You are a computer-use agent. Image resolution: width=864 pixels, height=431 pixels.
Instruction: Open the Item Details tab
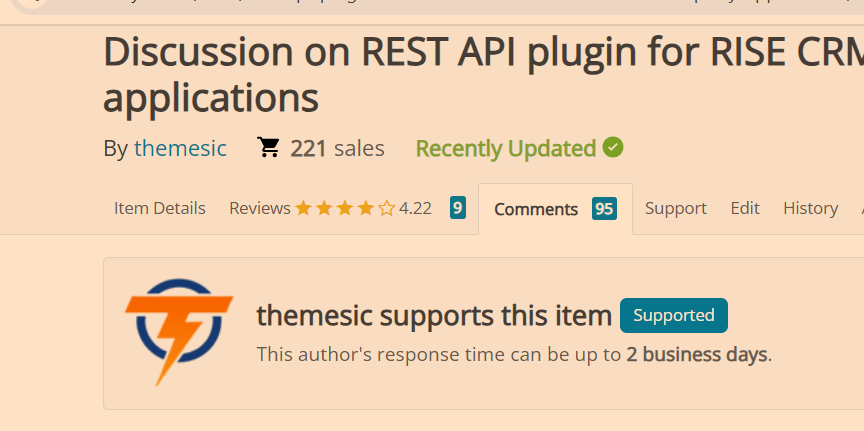160,208
